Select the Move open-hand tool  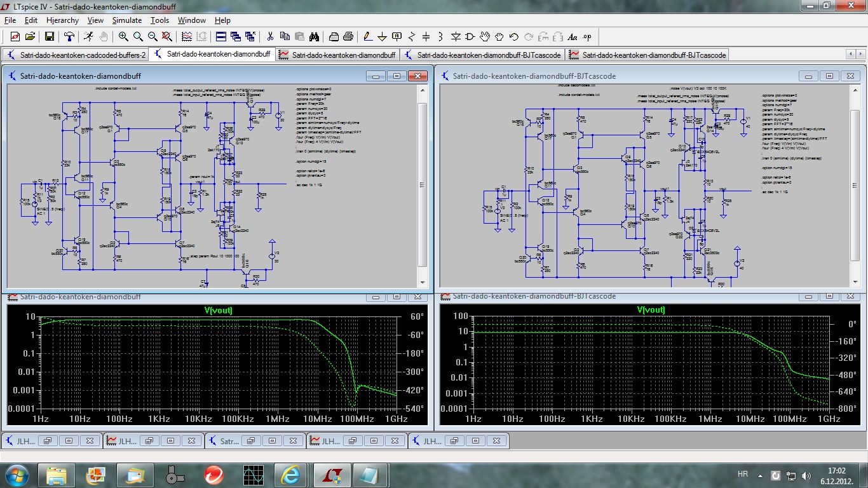point(485,36)
